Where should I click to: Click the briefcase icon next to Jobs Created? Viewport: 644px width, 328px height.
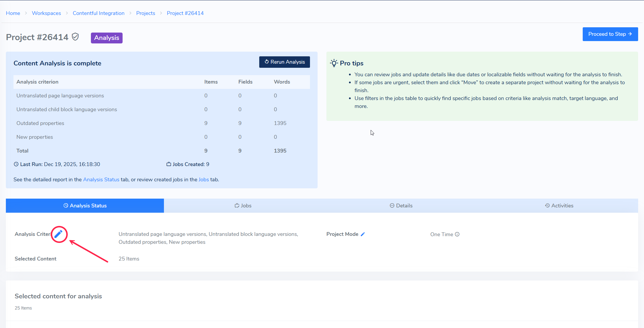[x=169, y=164]
